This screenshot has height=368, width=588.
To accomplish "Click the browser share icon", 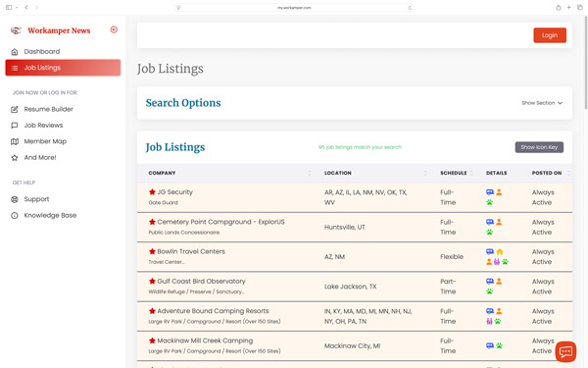I will pyautogui.click(x=559, y=7).
